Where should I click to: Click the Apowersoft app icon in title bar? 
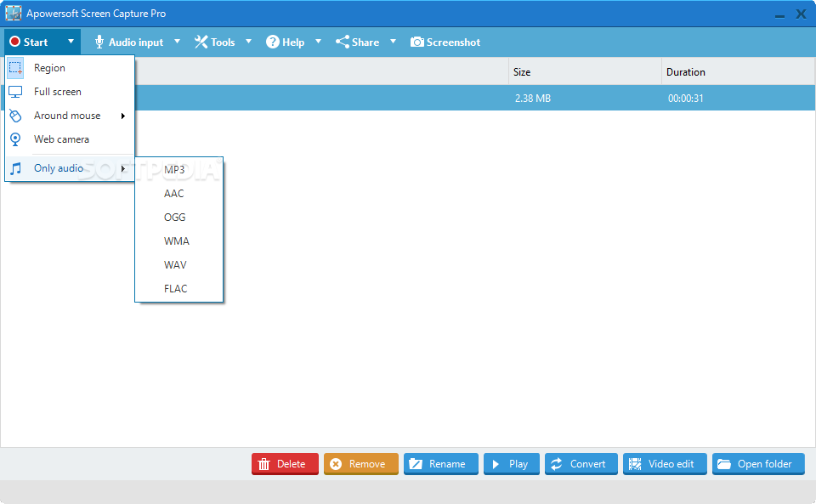(13, 13)
